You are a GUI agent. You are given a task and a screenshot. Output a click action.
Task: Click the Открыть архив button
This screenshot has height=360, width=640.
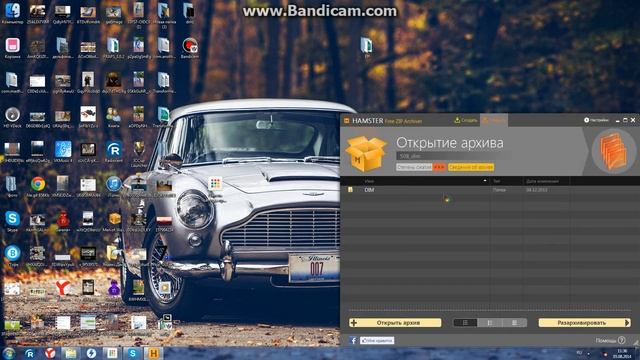(x=395, y=322)
